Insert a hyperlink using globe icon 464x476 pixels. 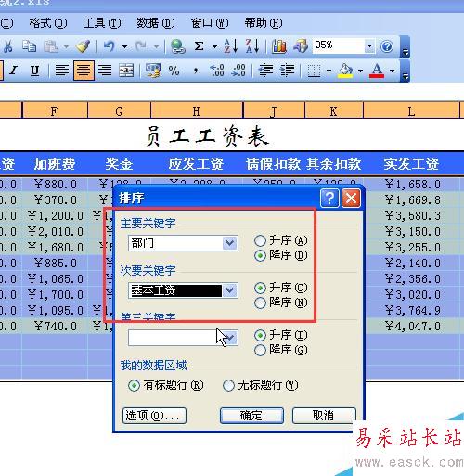click(178, 46)
